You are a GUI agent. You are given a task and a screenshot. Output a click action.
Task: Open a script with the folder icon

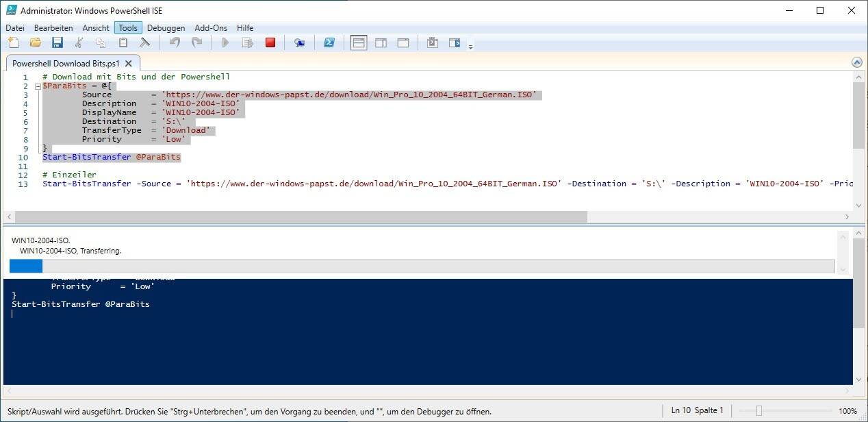(x=35, y=42)
